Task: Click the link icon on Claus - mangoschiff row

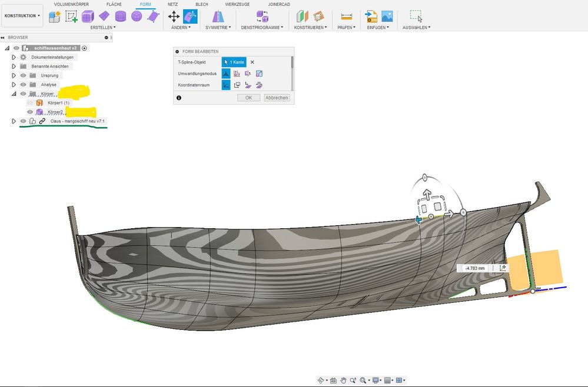Action: 42,121
